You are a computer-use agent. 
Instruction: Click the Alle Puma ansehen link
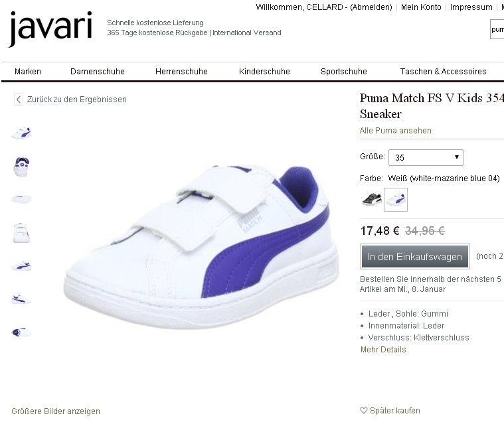pyautogui.click(x=395, y=130)
